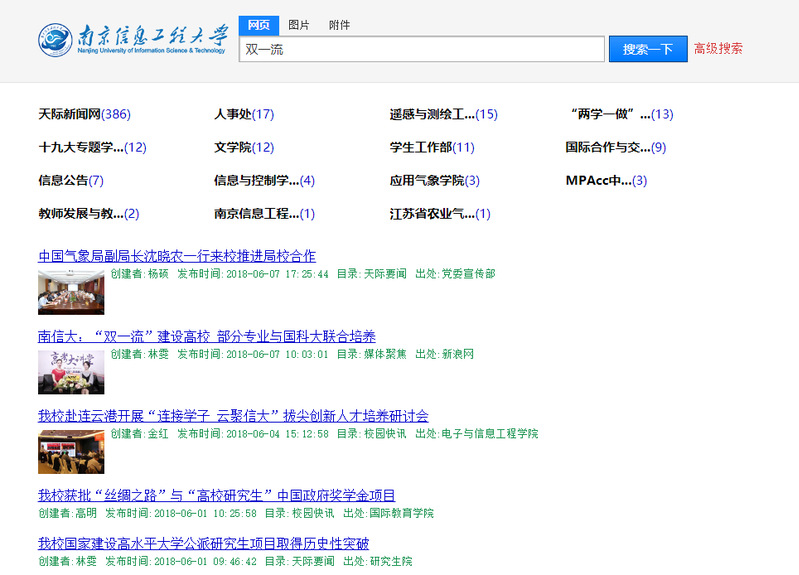The image size is (799, 575).
Task: Filter results by 文学院 category
Action: pyautogui.click(x=244, y=147)
